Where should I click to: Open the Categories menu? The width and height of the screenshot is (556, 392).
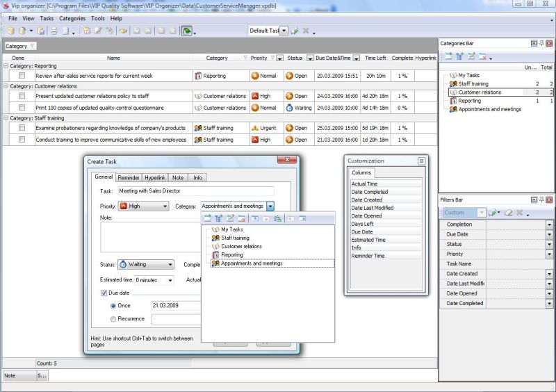point(72,18)
